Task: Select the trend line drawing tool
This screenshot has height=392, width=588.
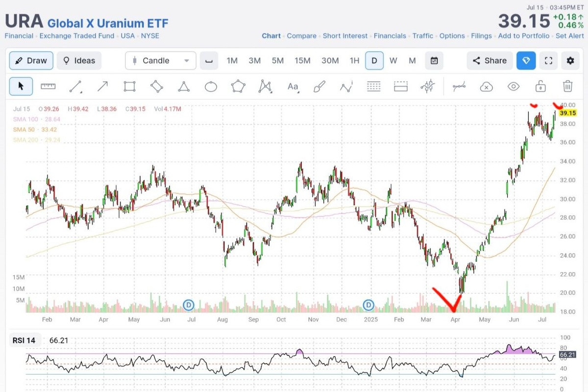Action: [x=75, y=87]
